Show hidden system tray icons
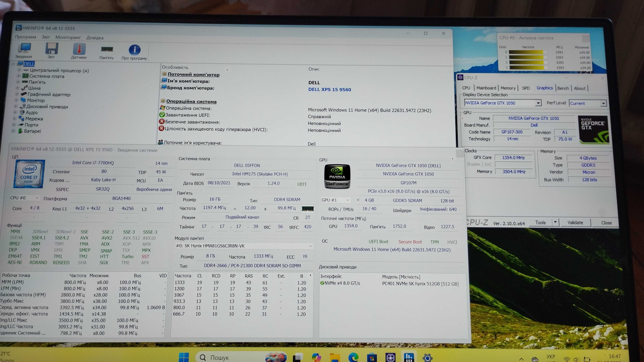This screenshot has height=362, width=644. (522, 359)
